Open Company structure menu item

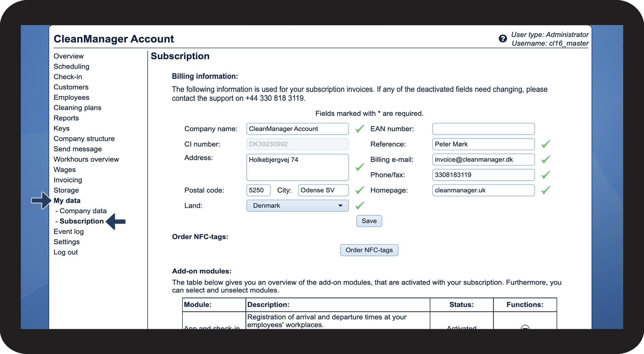tap(84, 139)
